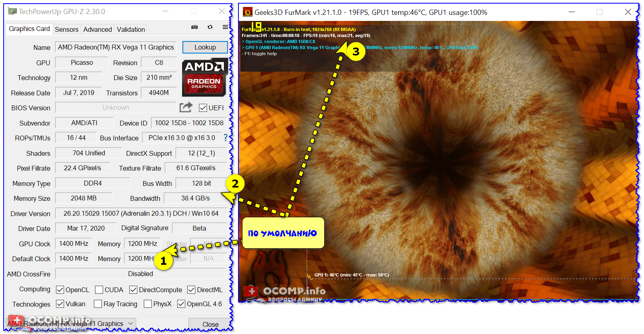Image resolution: width=644 pixels, height=334 pixels.
Task: Open the GPU-Z hamburger menu
Action: (x=225, y=27)
